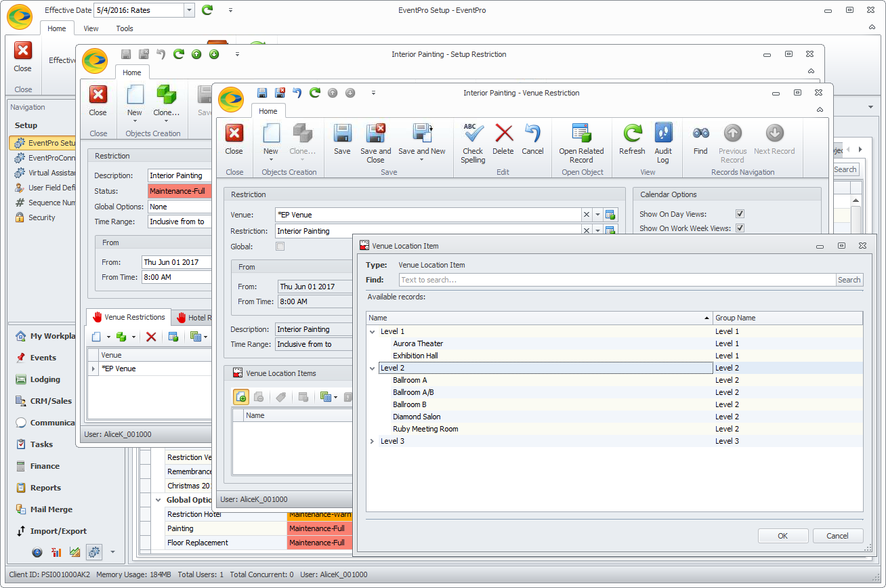This screenshot has height=588, width=886.
Task: Click Cancel in Venue Location Item dialog
Action: pos(838,536)
